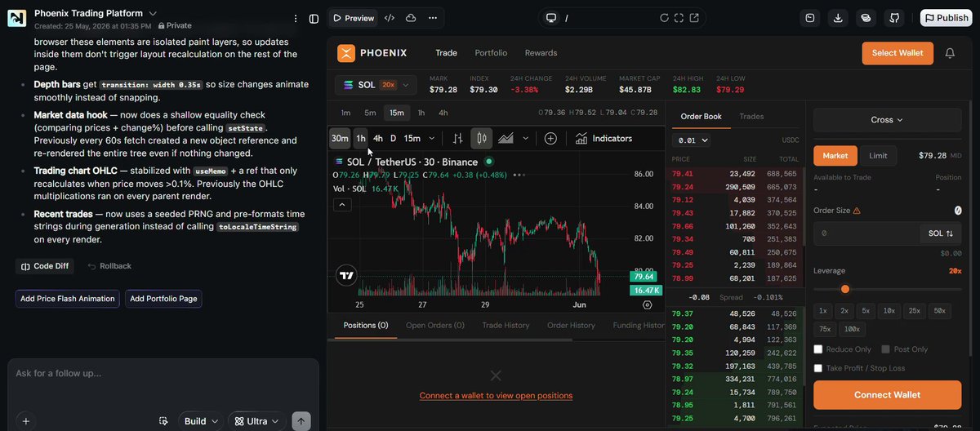Viewport: 980px width, 431px height.
Task: Click the desktop device view icon in the URL bar
Action: point(551,18)
